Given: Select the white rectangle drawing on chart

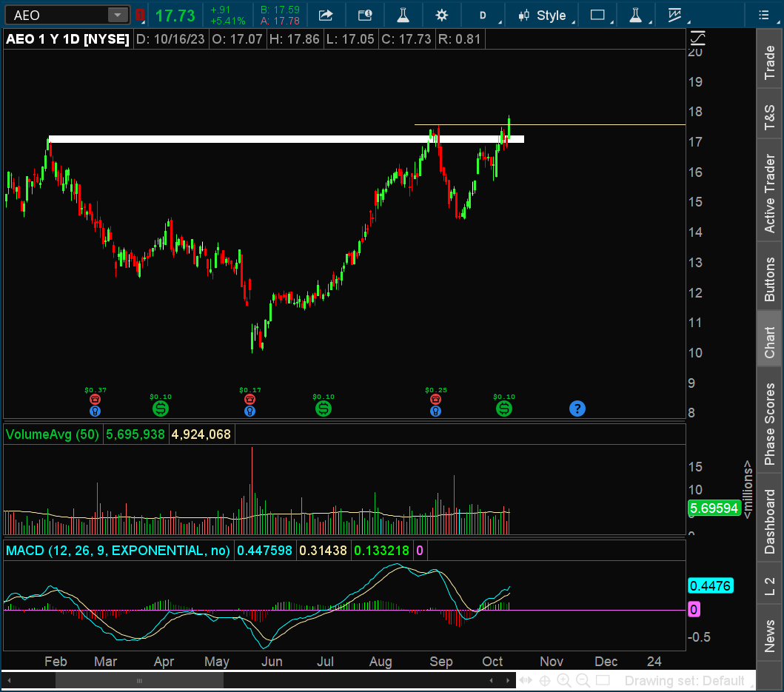Looking at the screenshot, I should [286, 139].
